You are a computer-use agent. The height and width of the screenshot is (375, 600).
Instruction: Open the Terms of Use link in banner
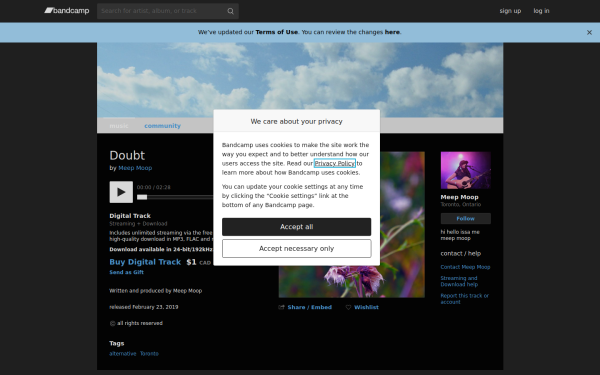[x=277, y=32]
